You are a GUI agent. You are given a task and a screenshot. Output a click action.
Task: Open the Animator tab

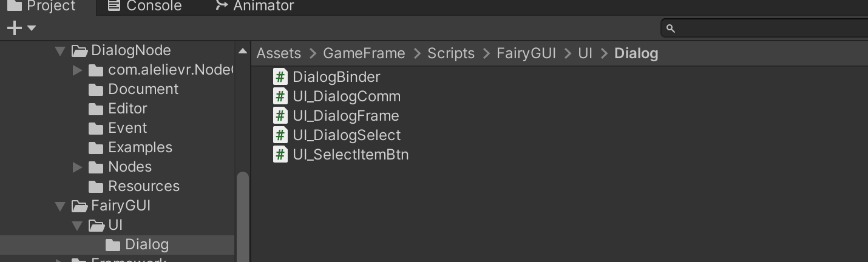pos(255,7)
